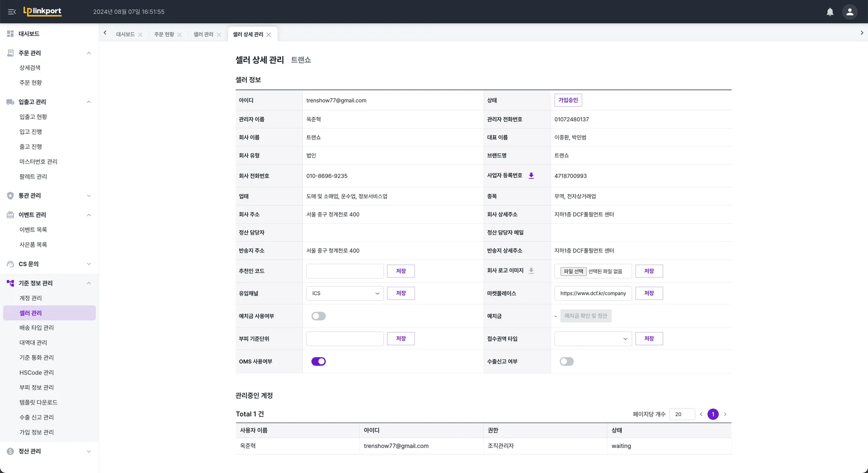
Task: Switch to the 셀러 관리 tab
Action: pos(203,34)
